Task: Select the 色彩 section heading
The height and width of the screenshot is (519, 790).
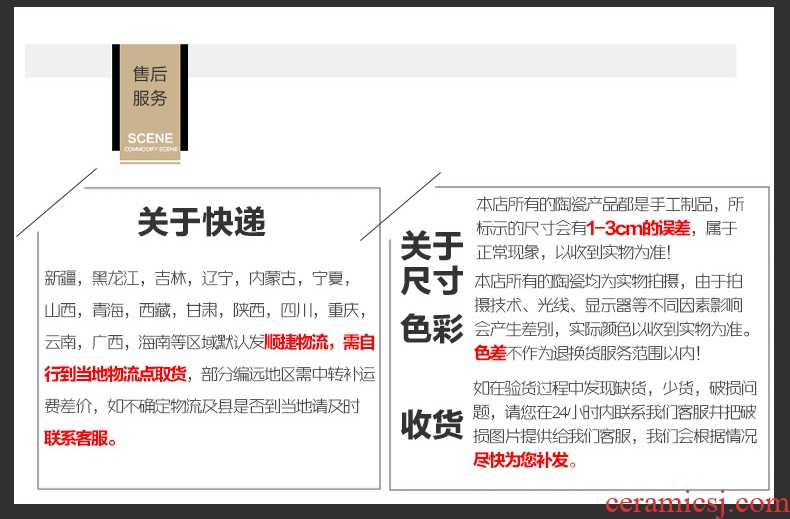Action: (x=432, y=328)
